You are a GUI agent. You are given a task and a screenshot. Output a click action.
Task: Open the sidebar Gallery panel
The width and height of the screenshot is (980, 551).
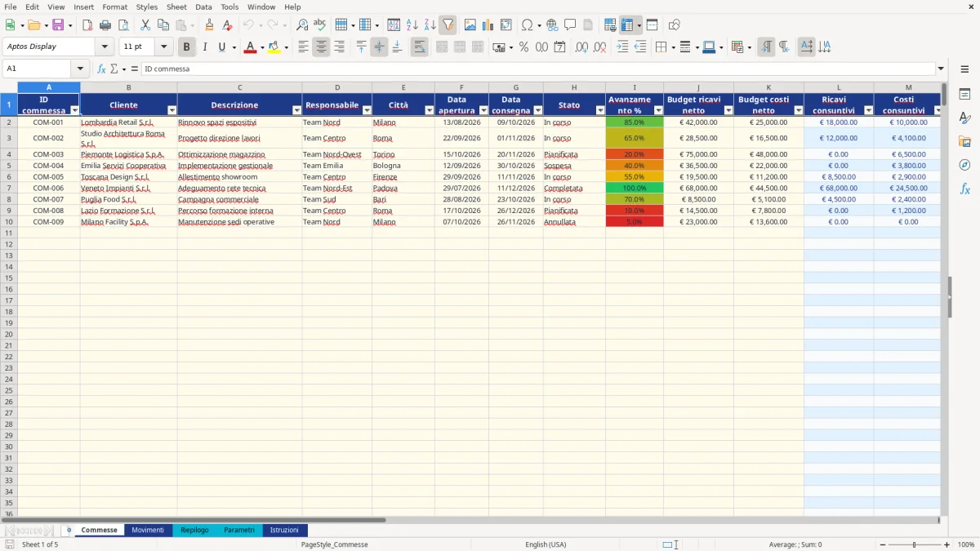964,141
